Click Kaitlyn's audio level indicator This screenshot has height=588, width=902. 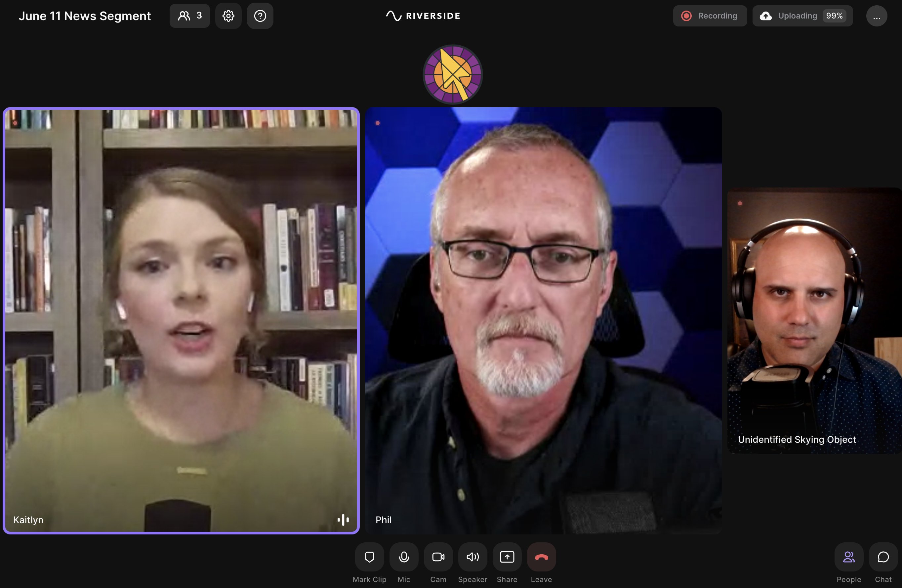point(343,520)
